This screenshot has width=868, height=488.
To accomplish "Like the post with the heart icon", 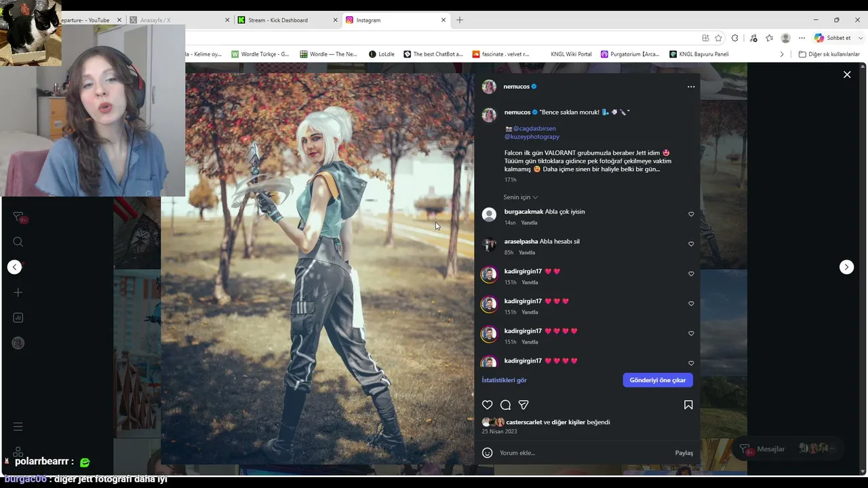I will [487, 405].
